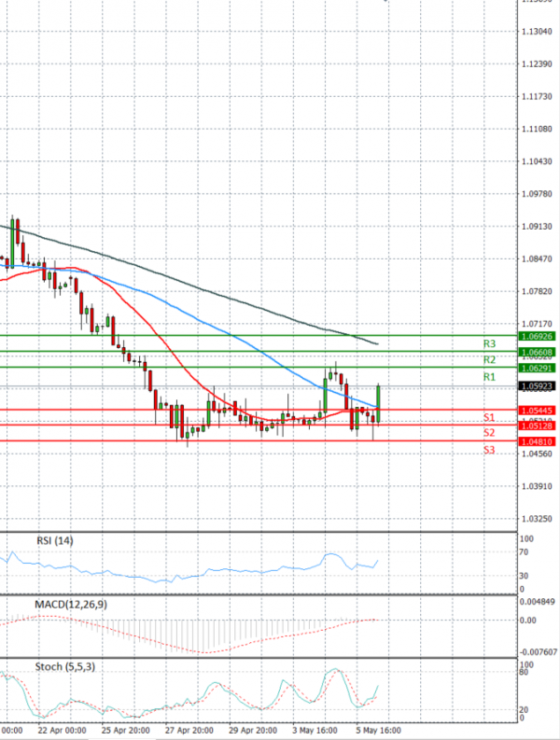The height and width of the screenshot is (740, 560).
Task: Click the MACD(12,26,9) indicator title
Action: click(x=71, y=605)
